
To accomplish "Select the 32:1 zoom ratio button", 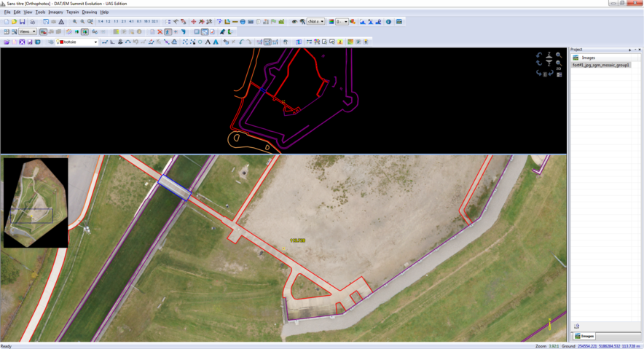I will point(154,21).
